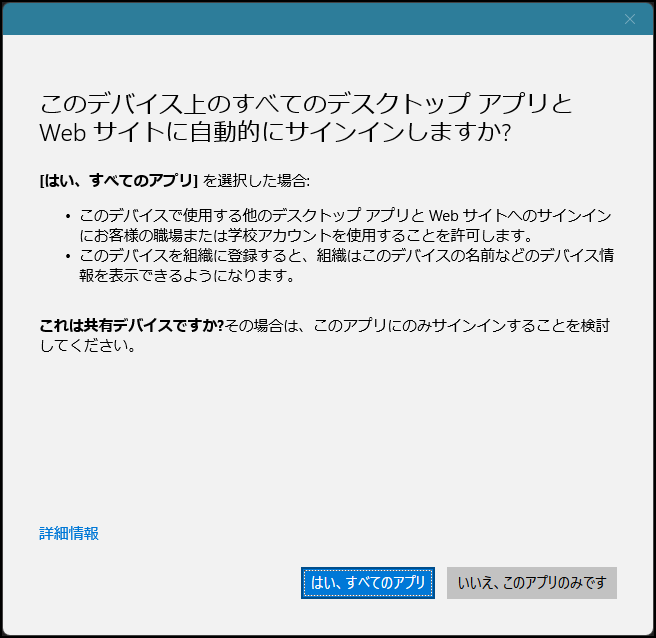Click the blue title bar of the dialog

click(300, 19)
